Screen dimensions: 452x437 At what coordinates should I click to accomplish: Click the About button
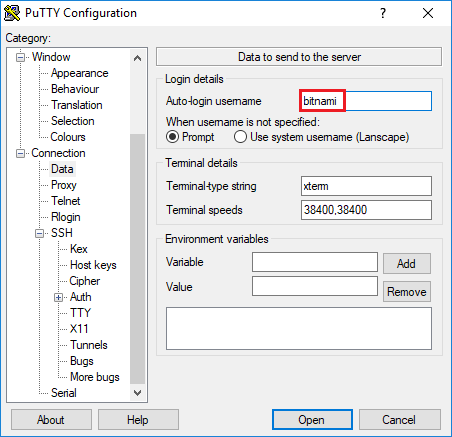tap(51, 420)
